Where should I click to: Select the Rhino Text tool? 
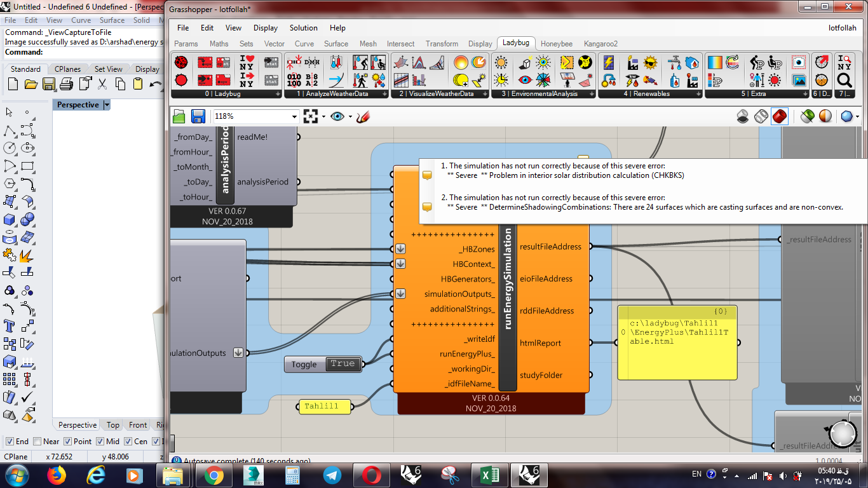click(x=10, y=326)
